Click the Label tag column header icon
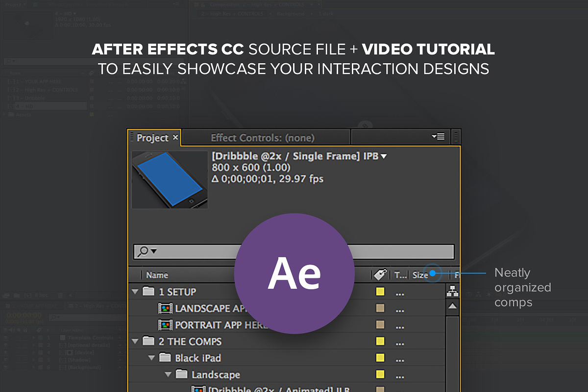The image size is (588, 392). [x=380, y=275]
